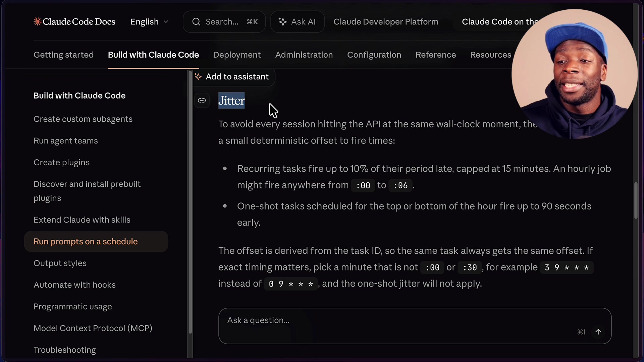Open Resources navigation section
This screenshot has width=644, height=362.
pyautogui.click(x=491, y=55)
